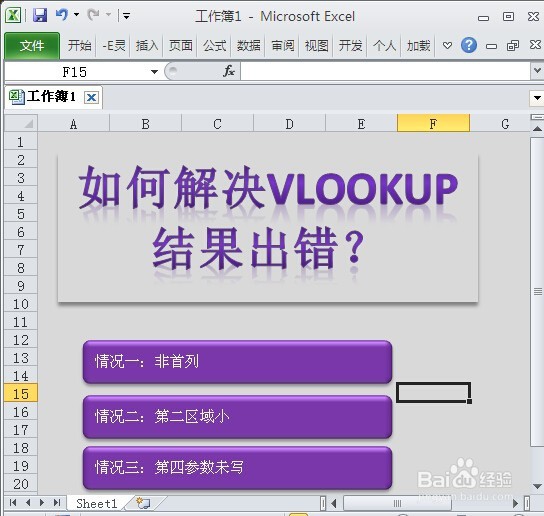Click the vertical scrollbar thumb

(x=537, y=291)
